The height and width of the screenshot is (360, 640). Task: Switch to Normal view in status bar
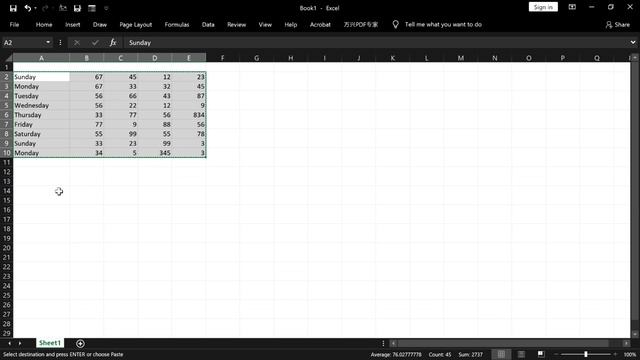point(501,354)
